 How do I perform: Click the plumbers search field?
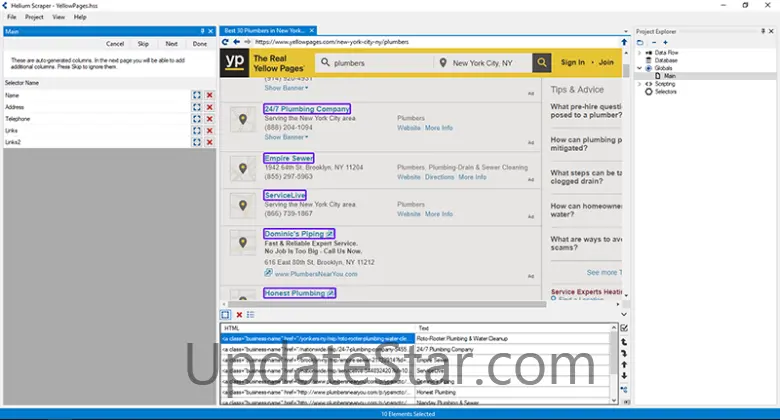point(374,63)
